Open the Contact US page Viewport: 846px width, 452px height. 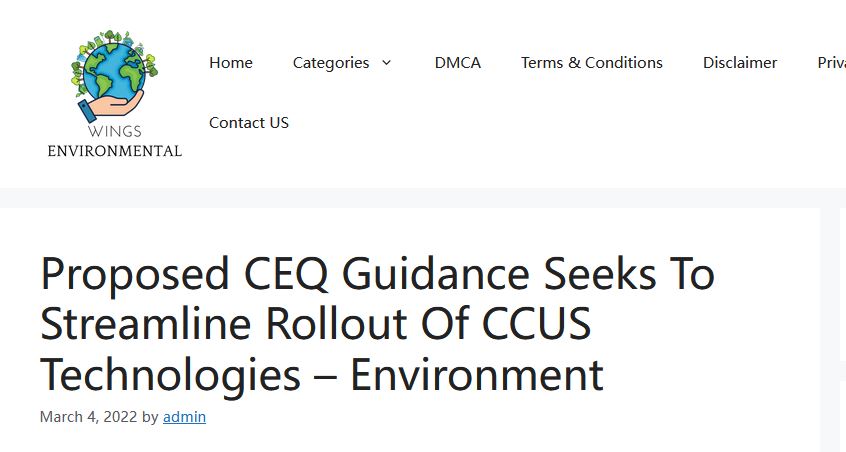[249, 123]
